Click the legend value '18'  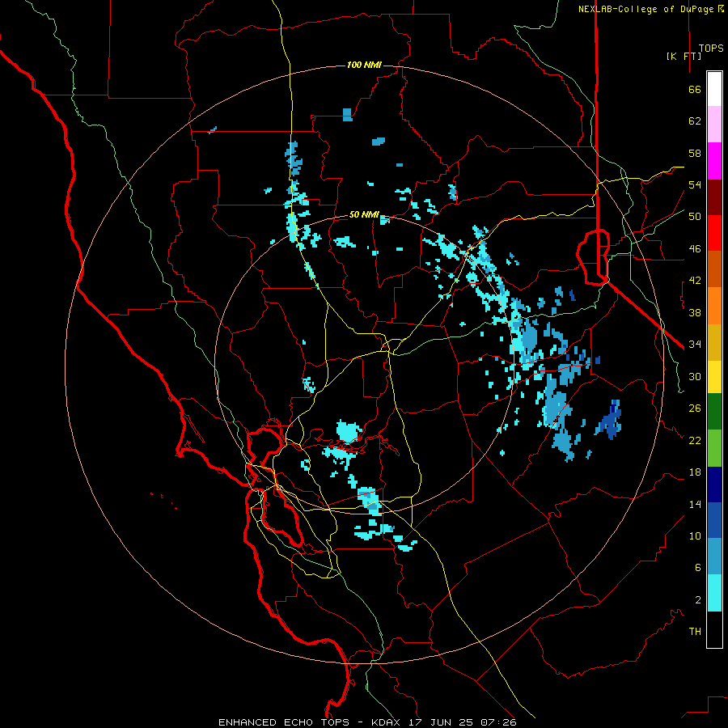coord(695,472)
